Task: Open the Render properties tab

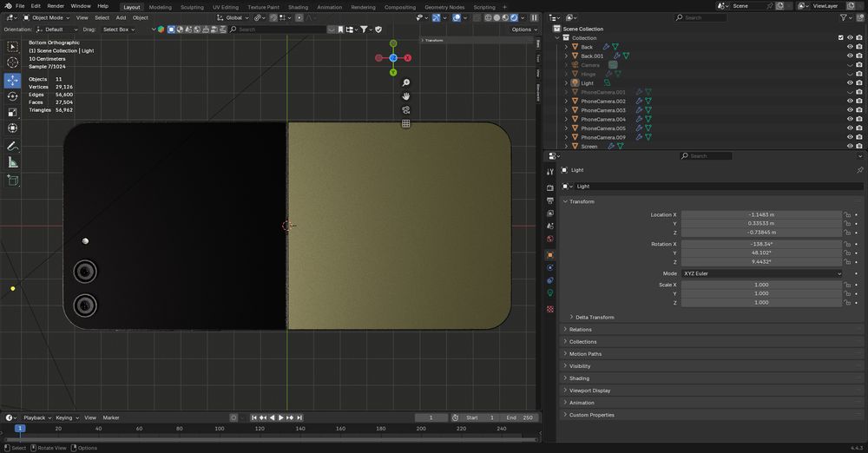Action: coord(549,188)
